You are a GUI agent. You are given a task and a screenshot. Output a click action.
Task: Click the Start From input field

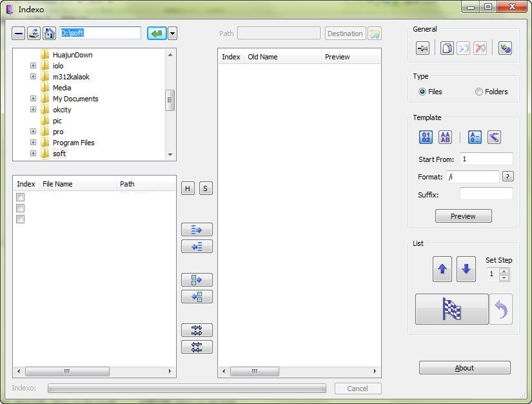[x=486, y=159]
